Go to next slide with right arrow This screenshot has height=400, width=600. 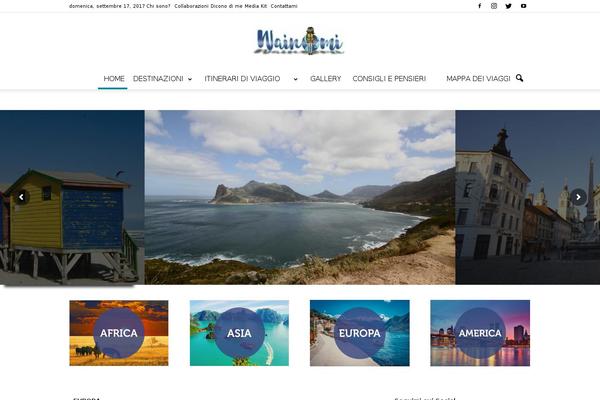click(578, 197)
